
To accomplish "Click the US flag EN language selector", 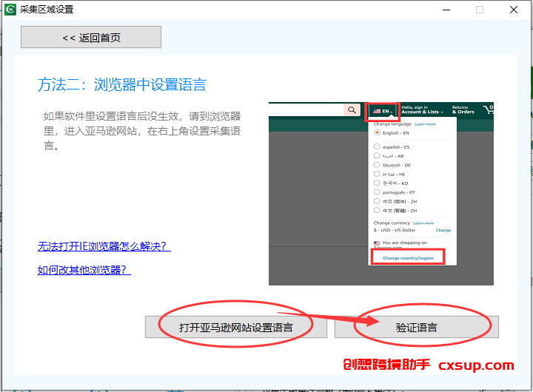I will pyautogui.click(x=383, y=111).
